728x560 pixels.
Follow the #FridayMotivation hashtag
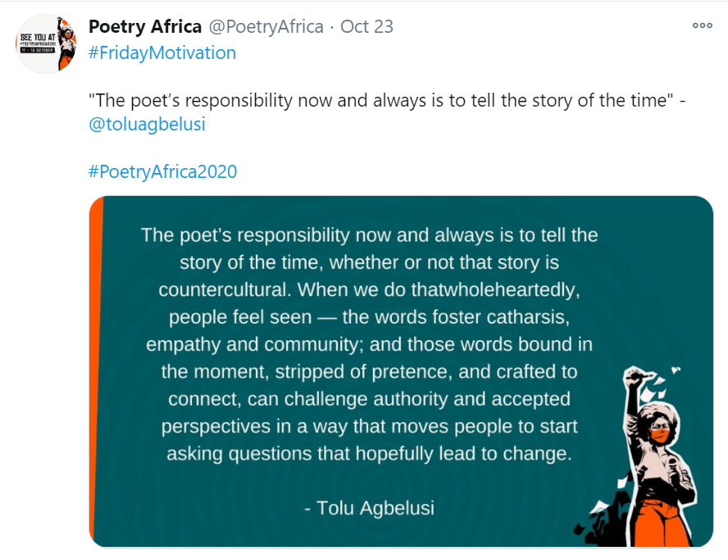162,53
